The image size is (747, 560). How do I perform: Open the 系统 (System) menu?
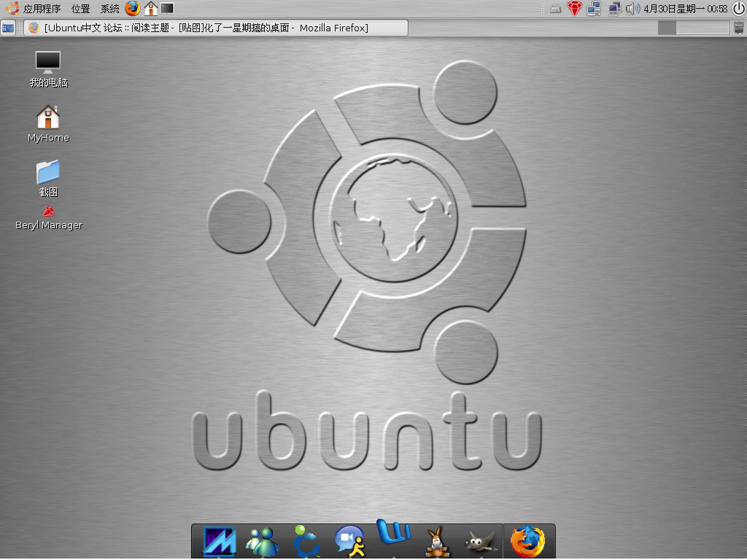tap(109, 9)
